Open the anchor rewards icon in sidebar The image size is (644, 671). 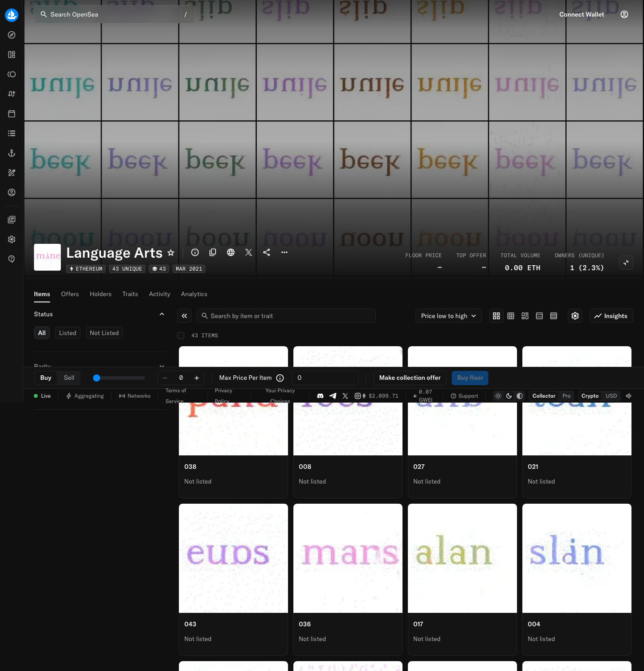[12, 153]
